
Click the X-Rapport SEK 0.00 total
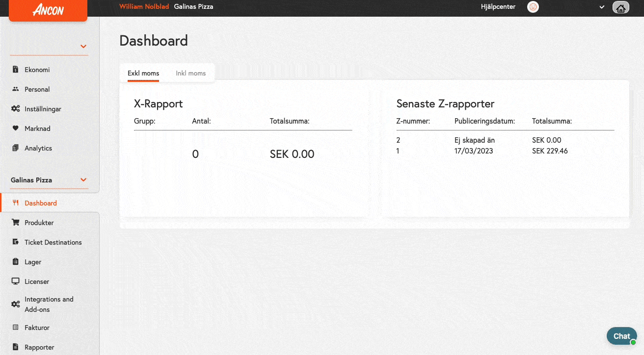click(x=292, y=154)
